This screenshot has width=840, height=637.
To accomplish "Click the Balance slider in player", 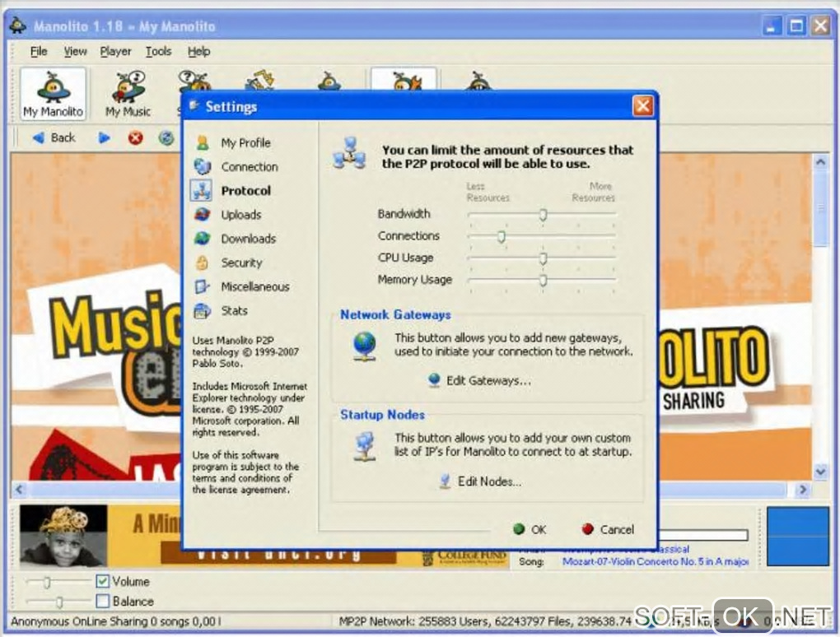I will point(59,602).
